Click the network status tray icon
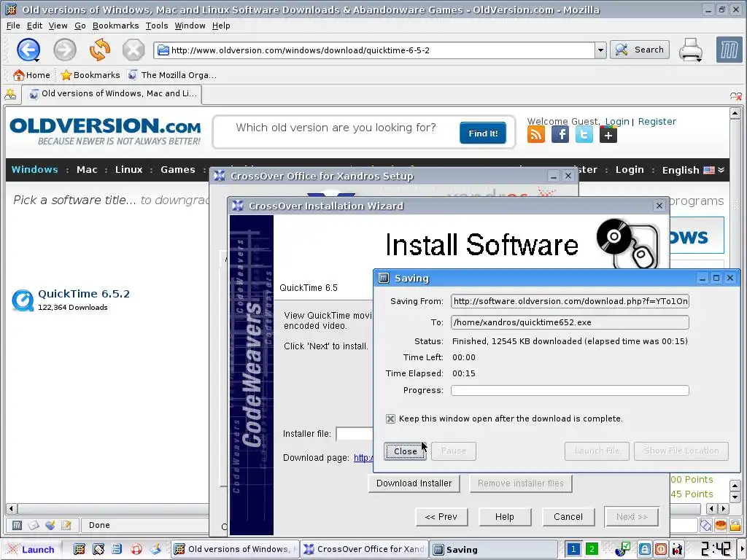Screen dimensions: 747x560 623,549
